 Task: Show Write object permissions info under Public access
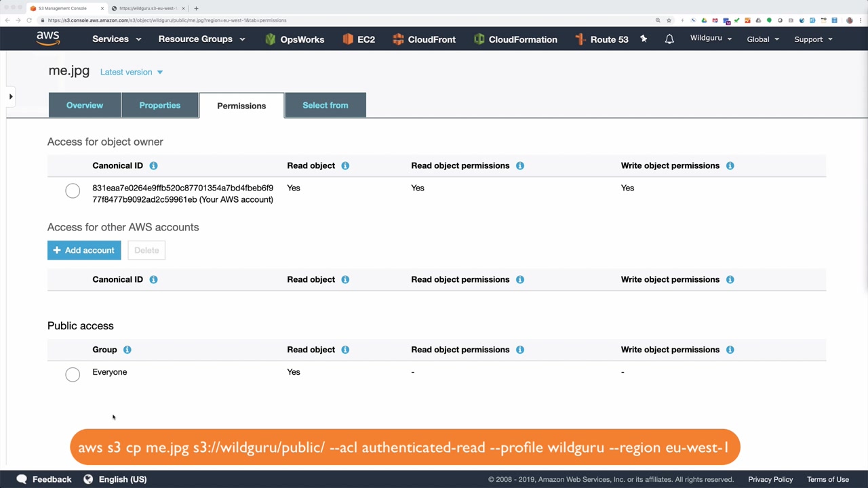(x=730, y=350)
